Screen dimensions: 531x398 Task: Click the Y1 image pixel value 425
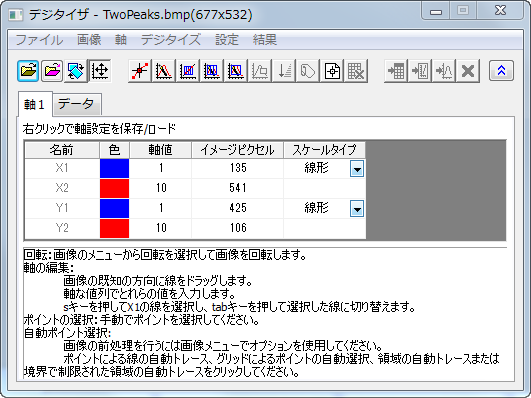238,208
